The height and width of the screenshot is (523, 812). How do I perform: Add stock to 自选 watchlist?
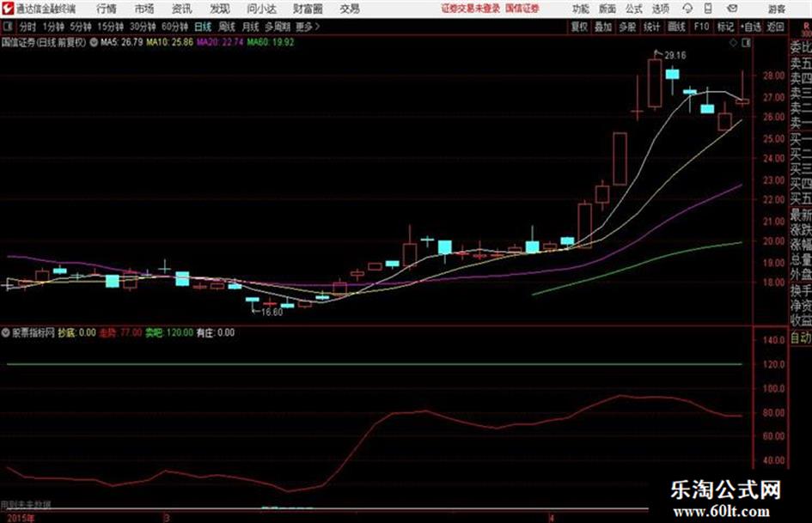pyautogui.click(x=751, y=27)
